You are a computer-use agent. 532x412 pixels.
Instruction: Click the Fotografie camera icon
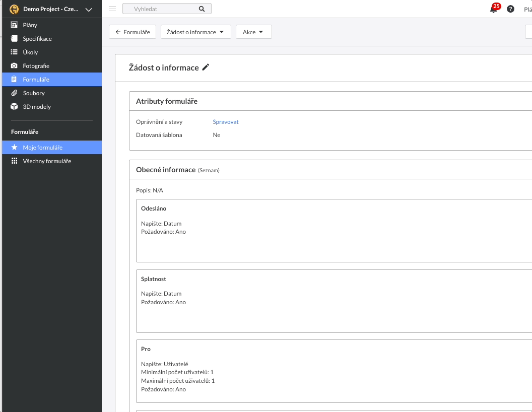tap(14, 65)
